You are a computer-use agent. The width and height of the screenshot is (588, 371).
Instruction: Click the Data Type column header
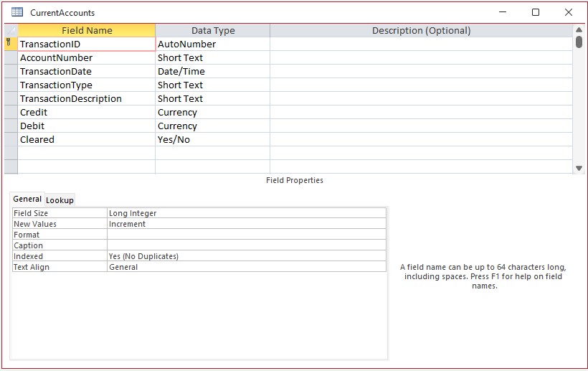[213, 30]
